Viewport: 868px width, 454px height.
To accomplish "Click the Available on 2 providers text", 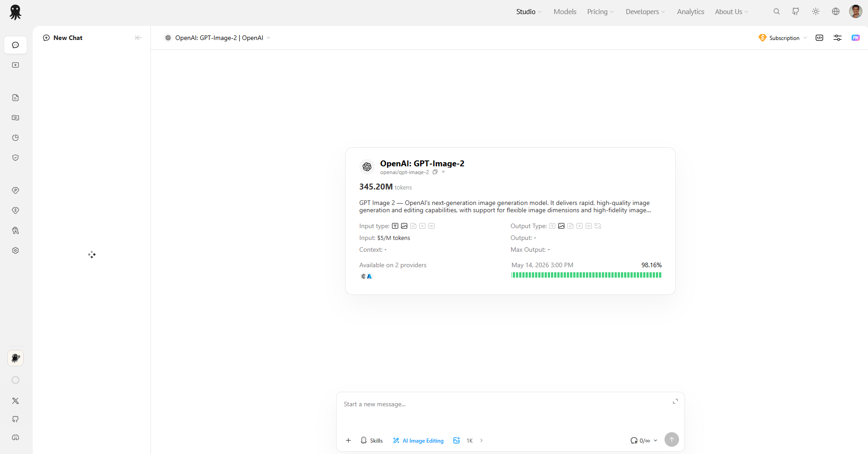I will click(x=393, y=265).
